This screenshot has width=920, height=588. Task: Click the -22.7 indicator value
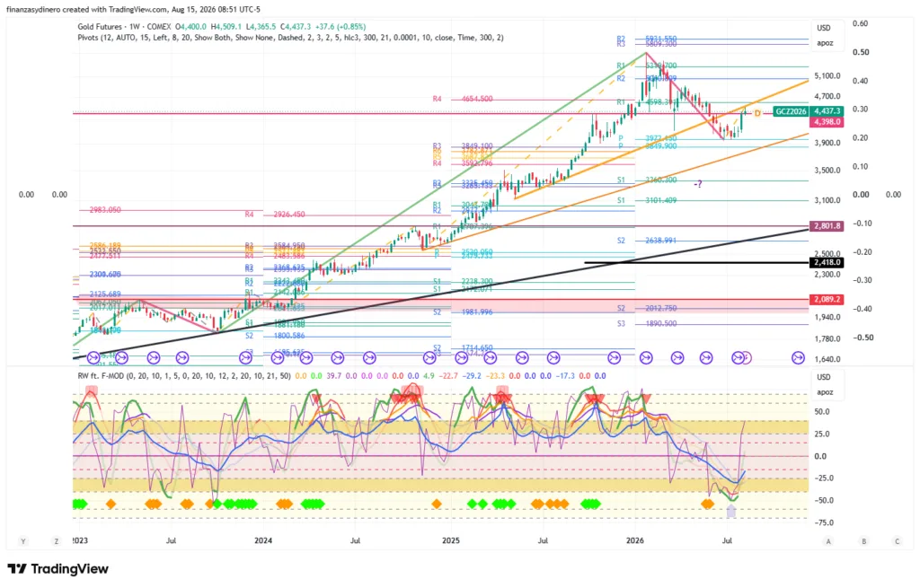[x=449, y=376]
